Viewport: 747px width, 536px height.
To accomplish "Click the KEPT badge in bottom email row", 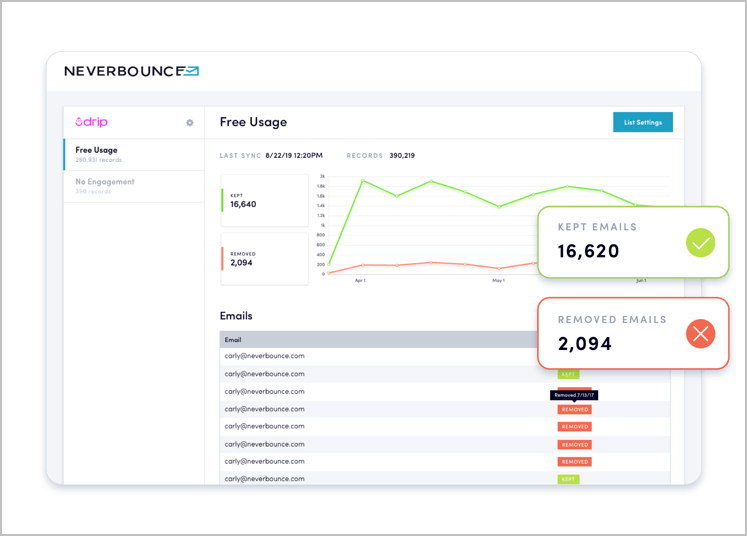I will (x=569, y=480).
